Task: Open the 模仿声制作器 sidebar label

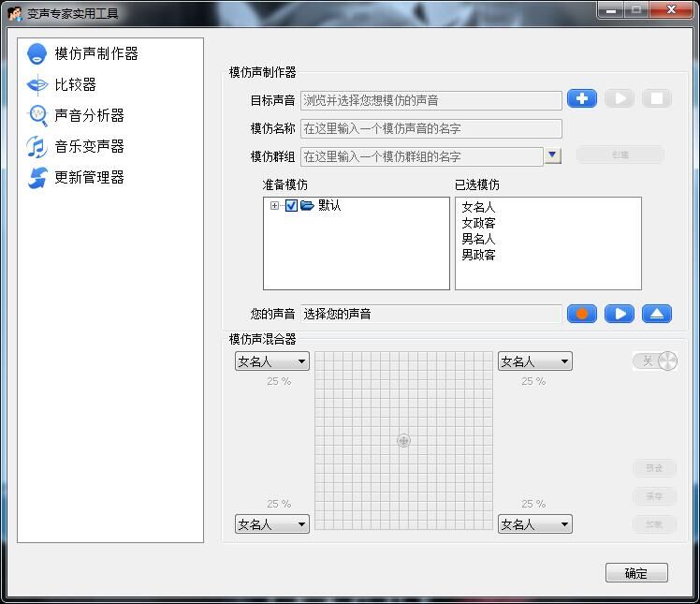Action: [96, 53]
